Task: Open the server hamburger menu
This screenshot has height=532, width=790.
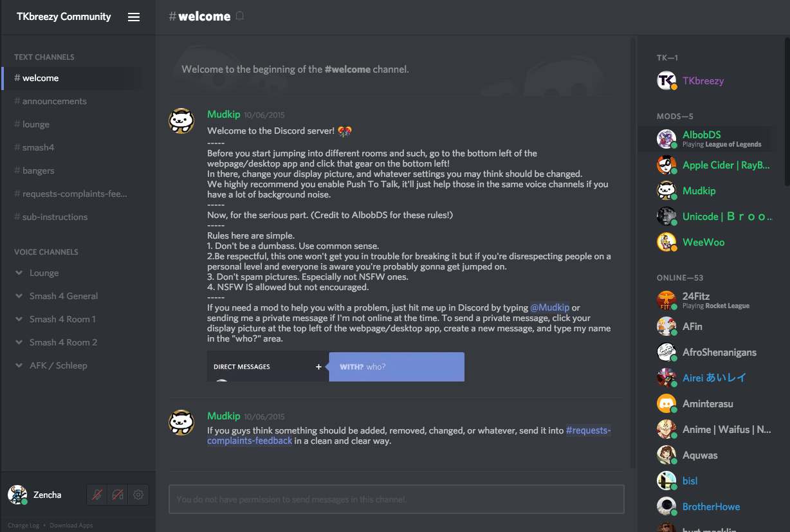Action: coord(134,17)
